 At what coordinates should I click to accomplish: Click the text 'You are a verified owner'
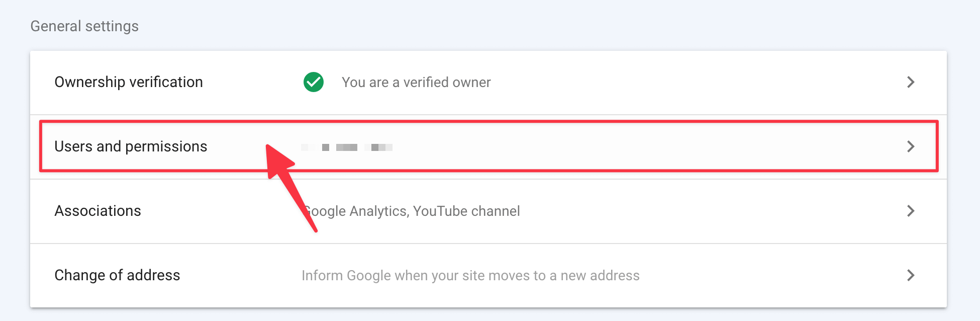tap(416, 82)
